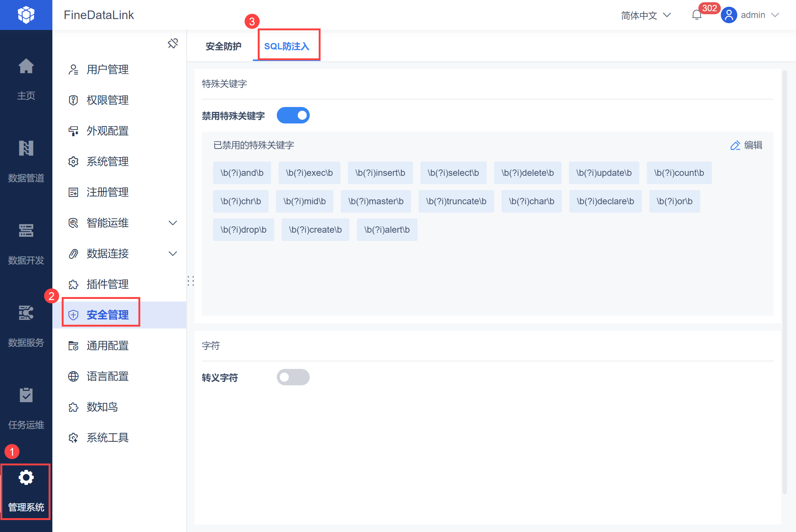Click the 管理系统 gear icon
Viewport: 796px width, 532px height.
(x=26, y=478)
